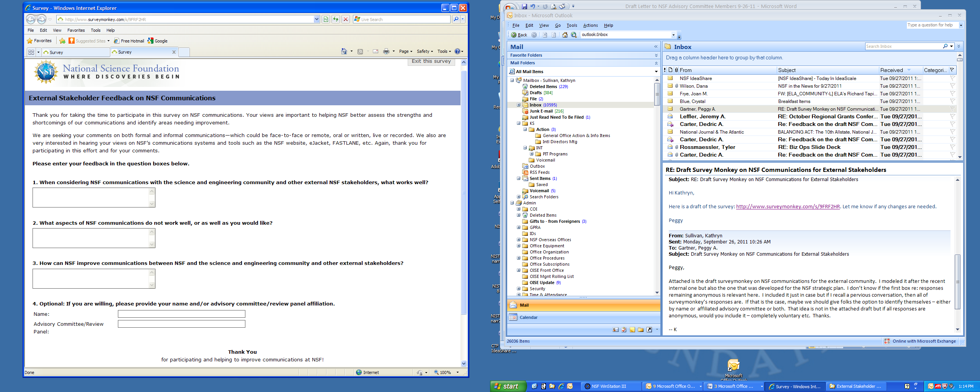Flag the National Journal & The Atlantic message
Screen dimensions: 980x392
point(952,132)
